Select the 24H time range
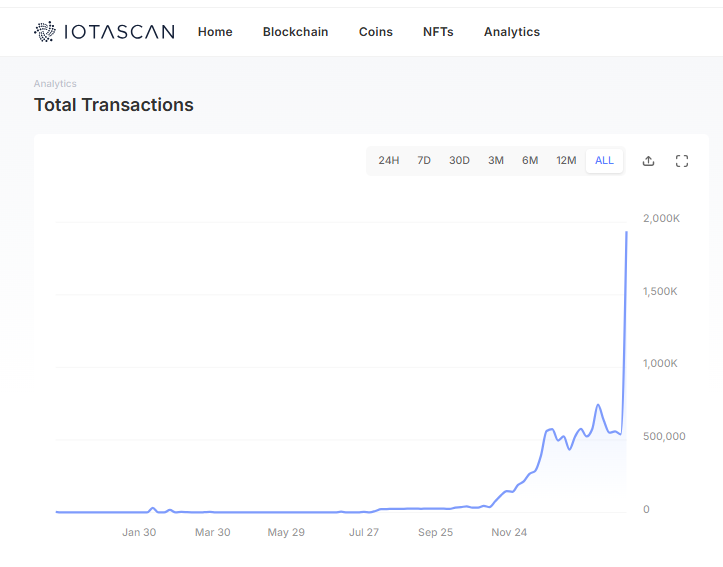This screenshot has height=567, width=723. 389,160
